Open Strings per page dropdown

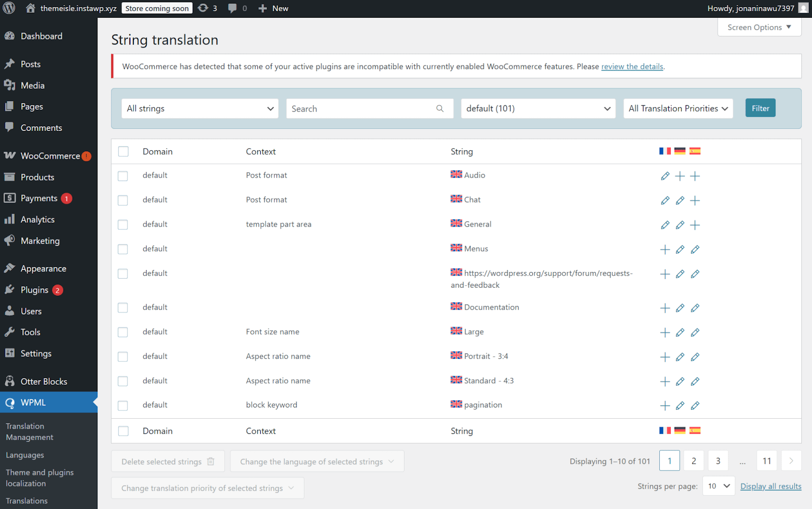(719, 486)
